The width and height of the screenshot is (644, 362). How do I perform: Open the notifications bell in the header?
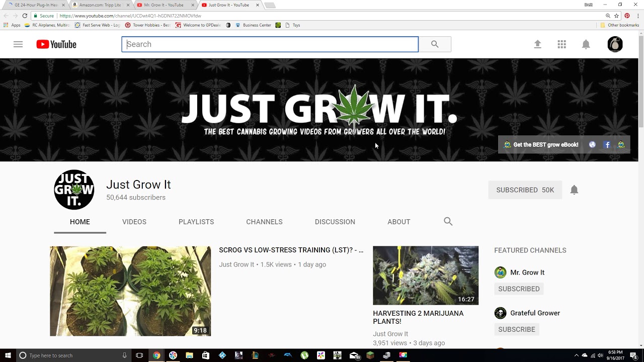pyautogui.click(x=586, y=44)
